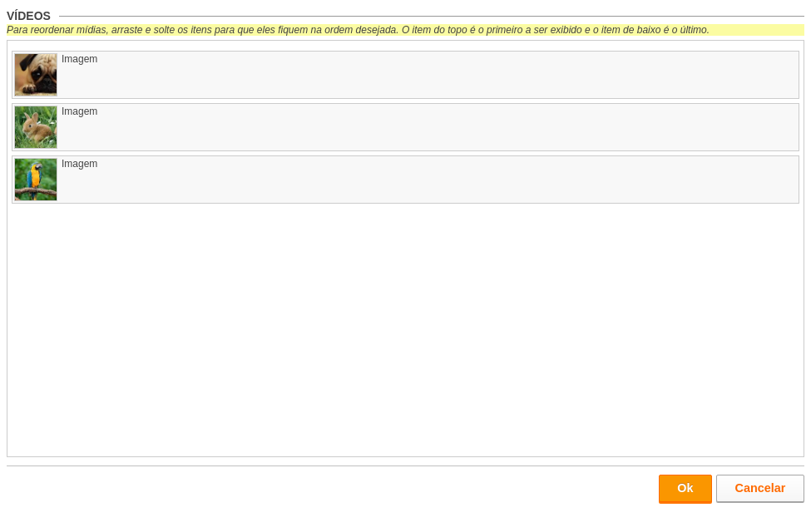Confirm the order with the Ok button
The image size is (811, 532).
point(685,489)
